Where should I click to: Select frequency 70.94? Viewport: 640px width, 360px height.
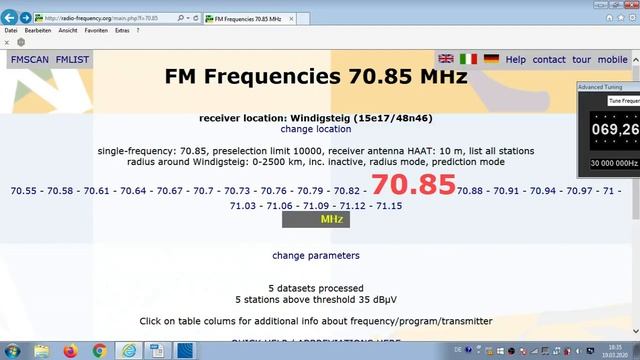[543, 191]
